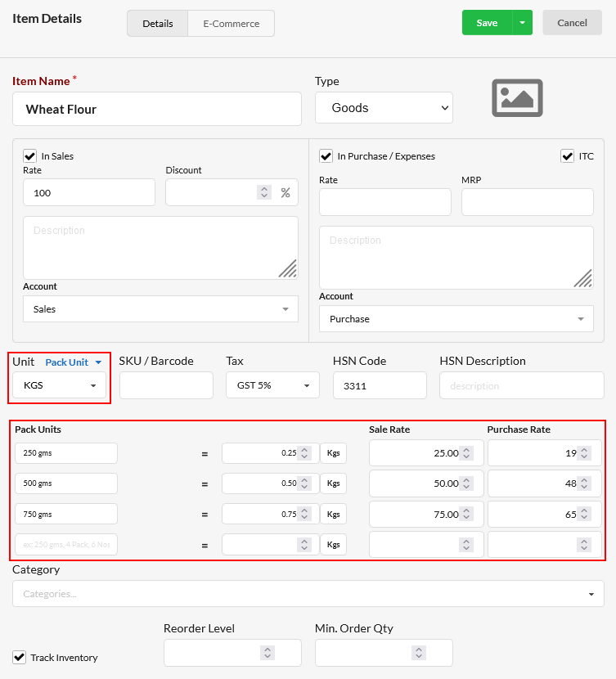Uncheck the In Sales checkbox
Viewport: 616px width, 679px height.
click(x=30, y=156)
